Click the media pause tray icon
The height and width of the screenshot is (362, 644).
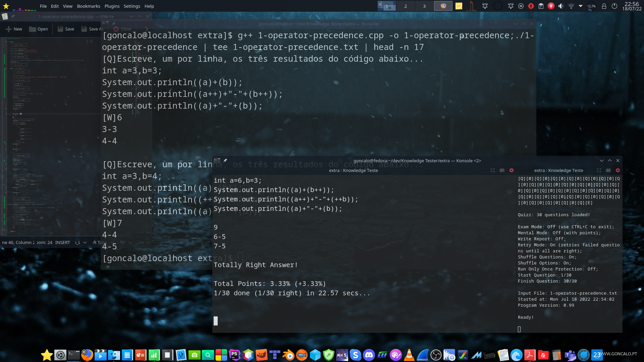pos(521,6)
